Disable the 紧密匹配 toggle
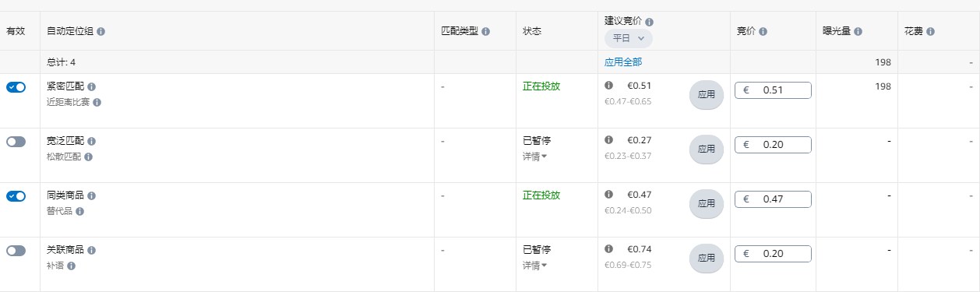 point(16,87)
